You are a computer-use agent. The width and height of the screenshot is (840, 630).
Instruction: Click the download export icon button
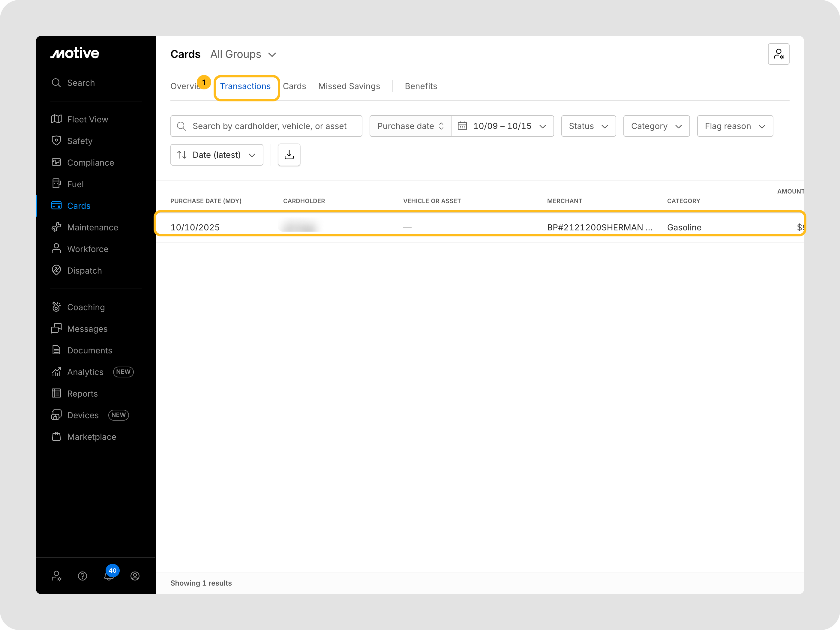(x=289, y=155)
